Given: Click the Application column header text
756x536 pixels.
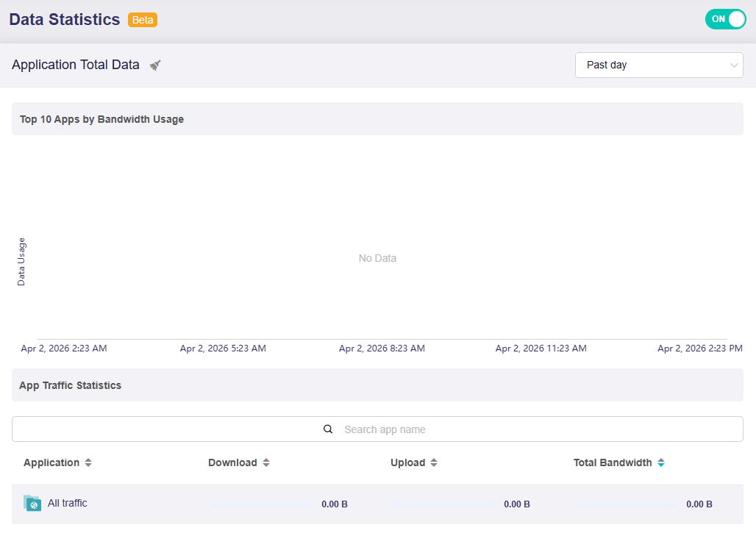Looking at the screenshot, I should click(x=51, y=463).
